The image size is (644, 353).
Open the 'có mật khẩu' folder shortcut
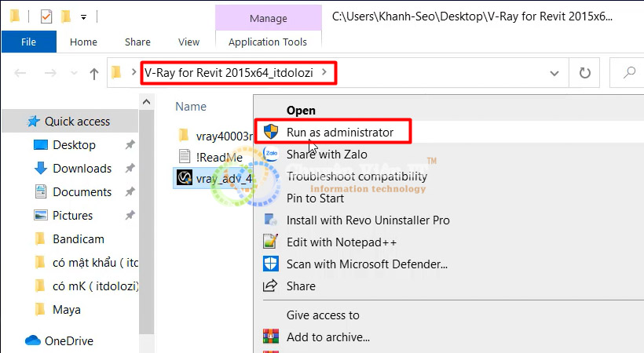pyautogui.click(x=94, y=262)
